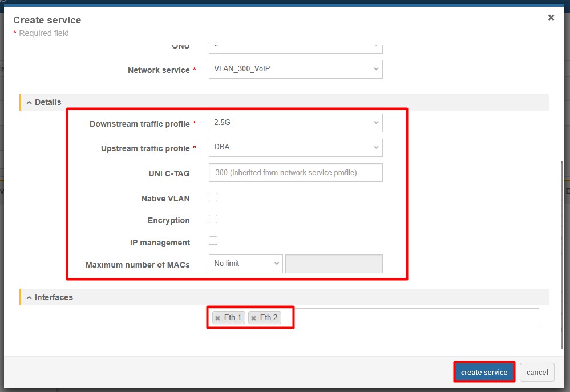570x392 pixels.
Task: Click the greyed-out MAC count field
Action: point(334,264)
